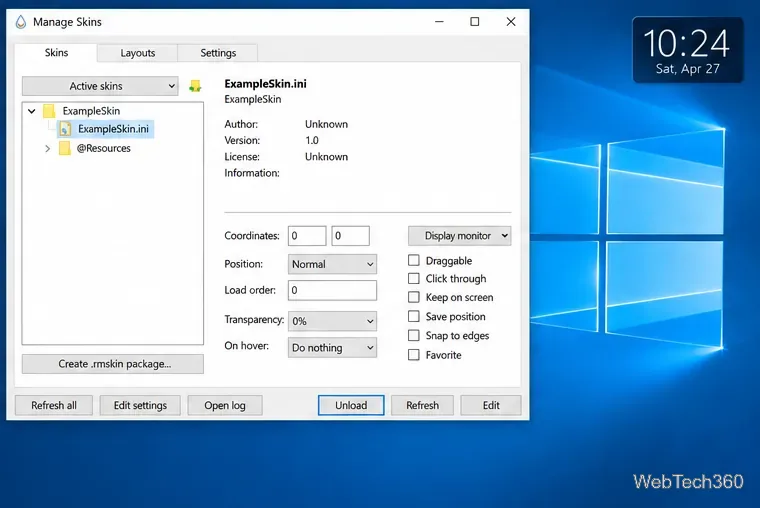Click the Refresh button next to Unload

[x=422, y=405]
